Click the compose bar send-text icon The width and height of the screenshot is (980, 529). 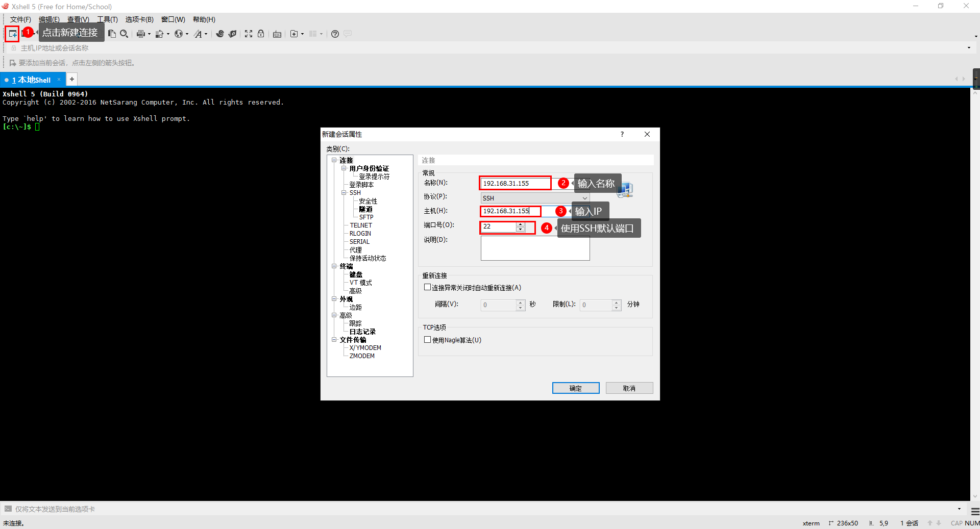click(8, 509)
